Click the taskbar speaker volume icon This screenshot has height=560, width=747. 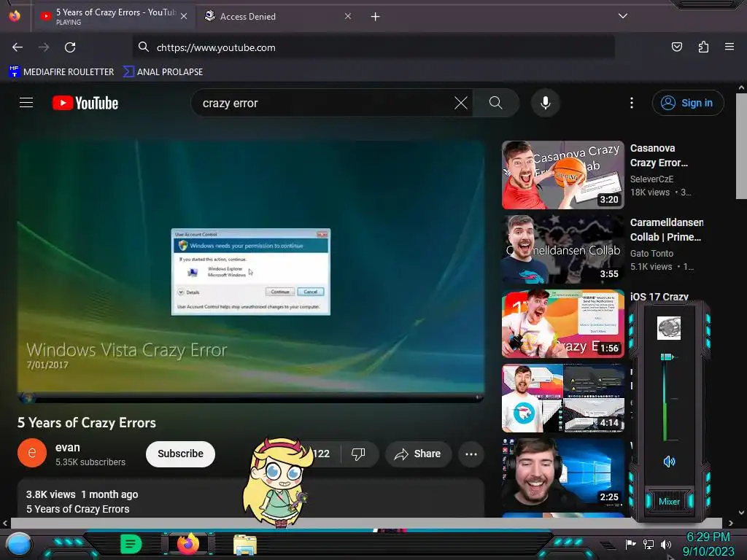[x=666, y=544]
